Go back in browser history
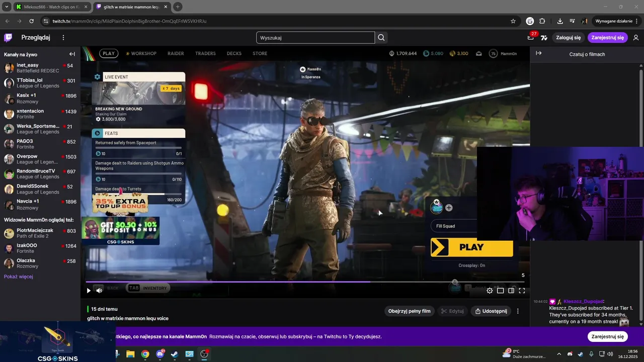The height and width of the screenshot is (362, 644). click(7, 21)
